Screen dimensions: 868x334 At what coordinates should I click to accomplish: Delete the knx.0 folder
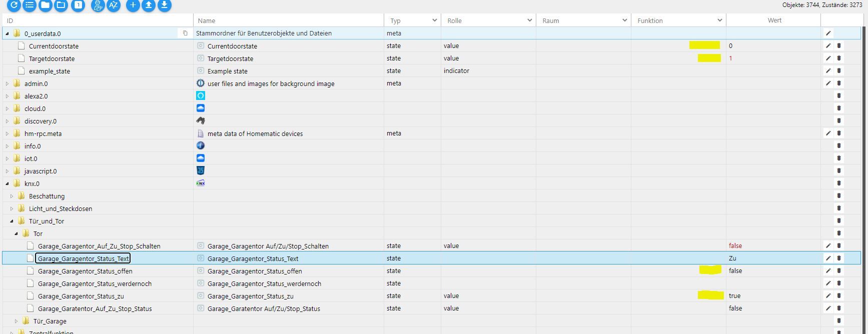click(839, 183)
